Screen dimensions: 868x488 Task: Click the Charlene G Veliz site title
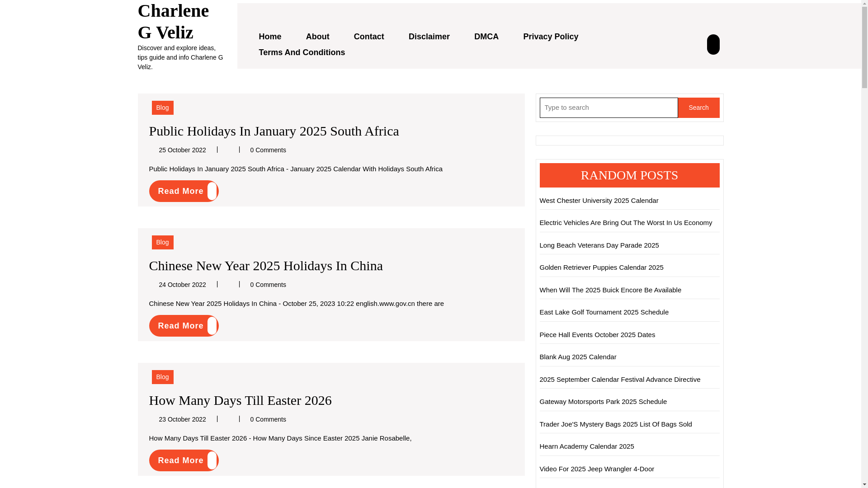coord(173,21)
